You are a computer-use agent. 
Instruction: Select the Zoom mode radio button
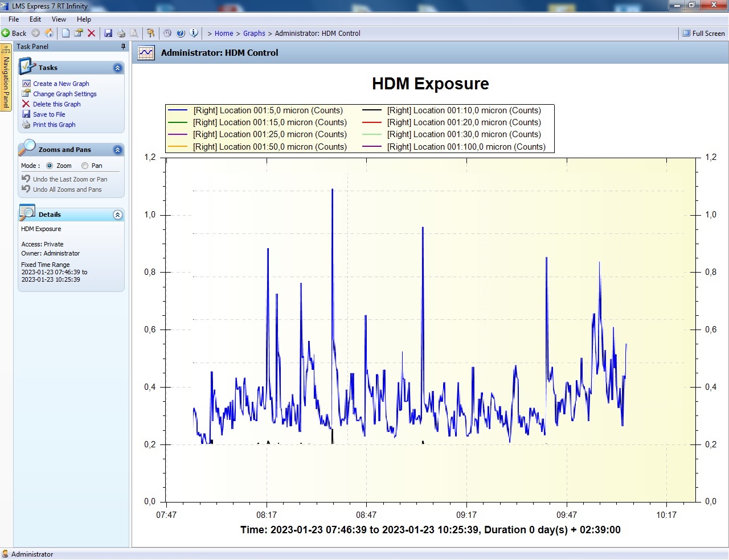click(x=50, y=166)
